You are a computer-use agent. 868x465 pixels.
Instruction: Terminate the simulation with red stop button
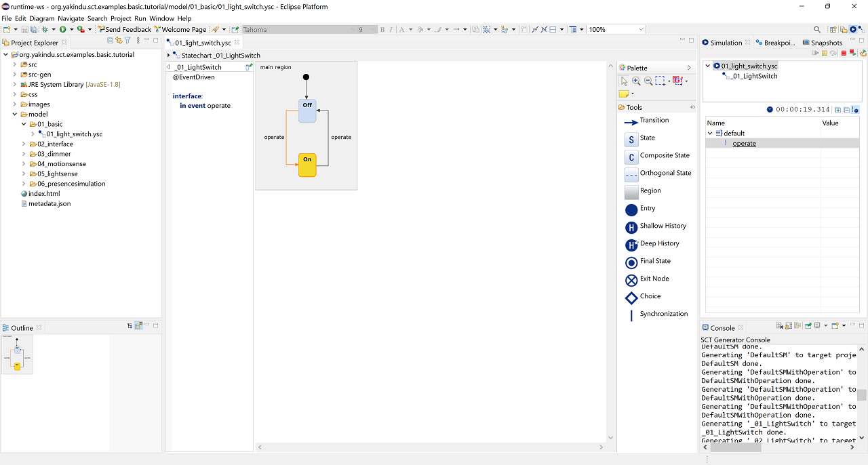click(844, 53)
